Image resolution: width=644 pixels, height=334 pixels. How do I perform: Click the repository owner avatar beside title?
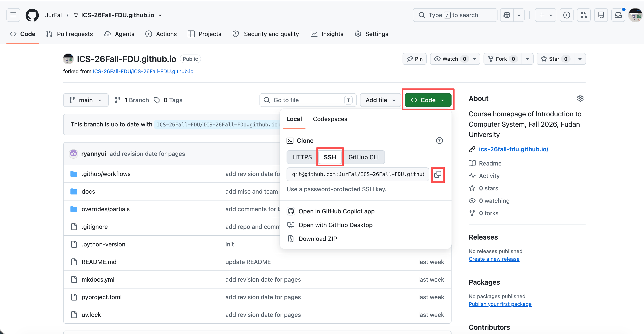pyautogui.click(x=68, y=59)
